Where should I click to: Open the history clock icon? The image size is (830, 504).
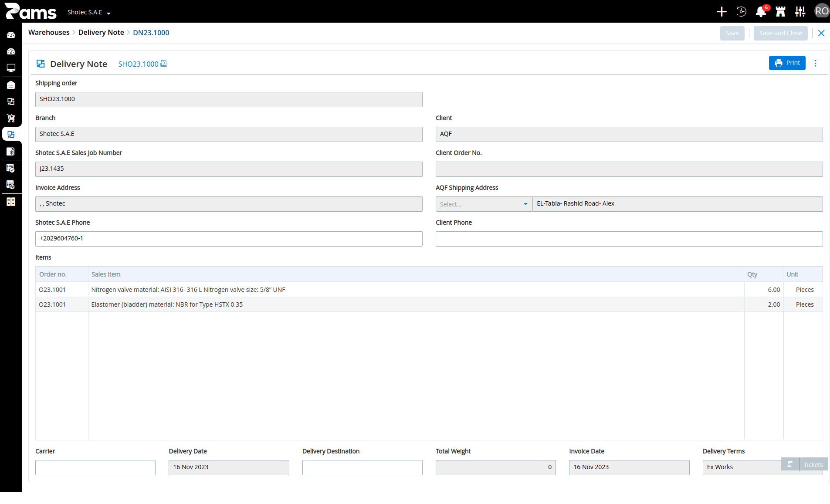click(x=741, y=12)
